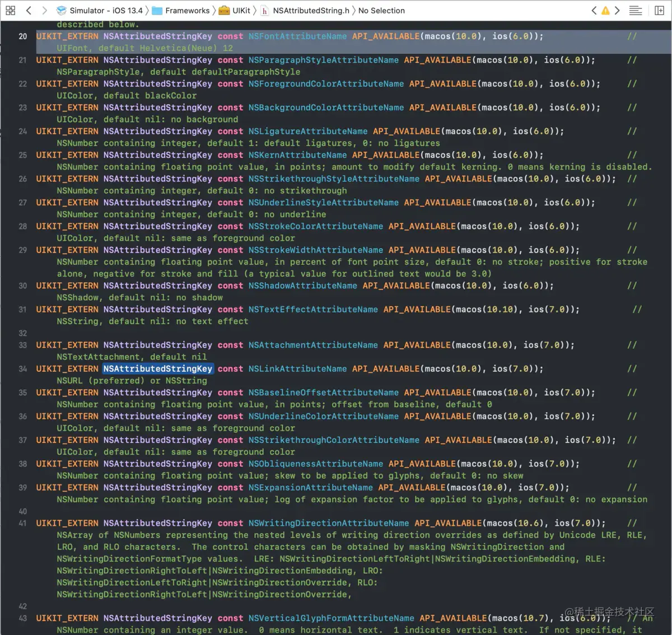Open the No Selection symbol list

(x=381, y=10)
